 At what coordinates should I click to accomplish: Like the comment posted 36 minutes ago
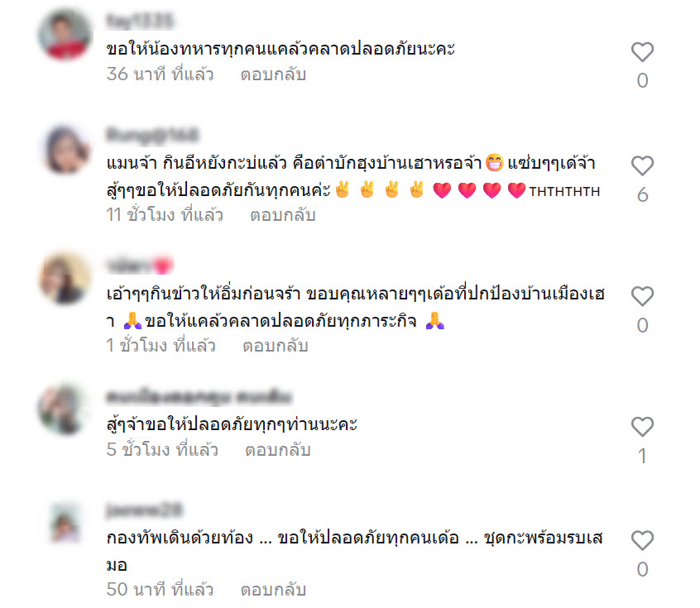[642, 52]
